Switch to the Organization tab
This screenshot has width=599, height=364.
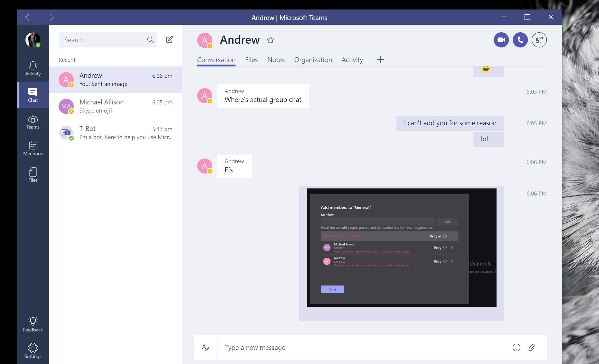click(312, 59)
